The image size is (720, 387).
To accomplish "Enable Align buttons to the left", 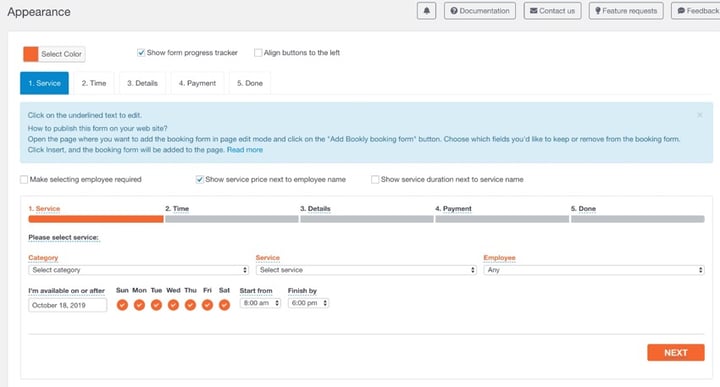I will point(258,52).
